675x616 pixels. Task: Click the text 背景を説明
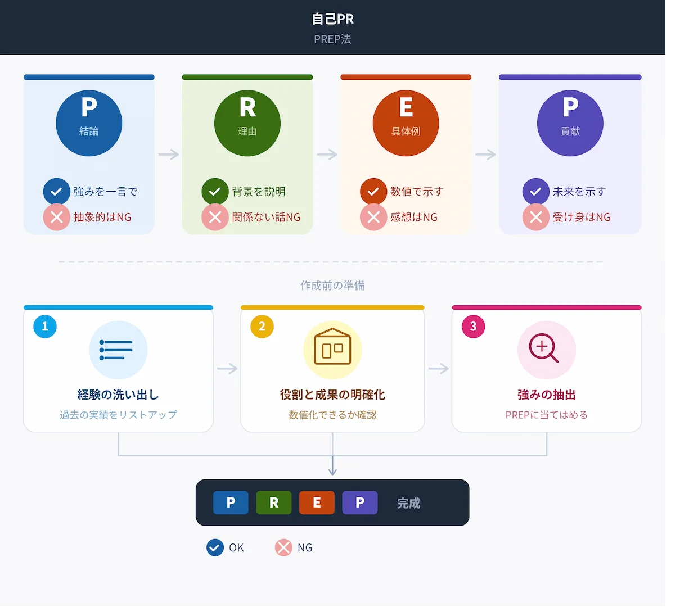[259, 192]
